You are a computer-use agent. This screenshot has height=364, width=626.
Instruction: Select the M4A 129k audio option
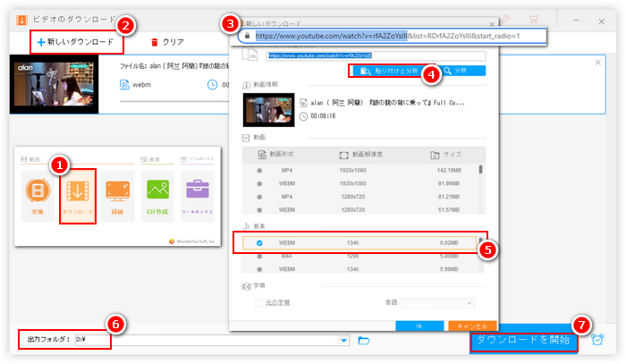click(360, 257)
